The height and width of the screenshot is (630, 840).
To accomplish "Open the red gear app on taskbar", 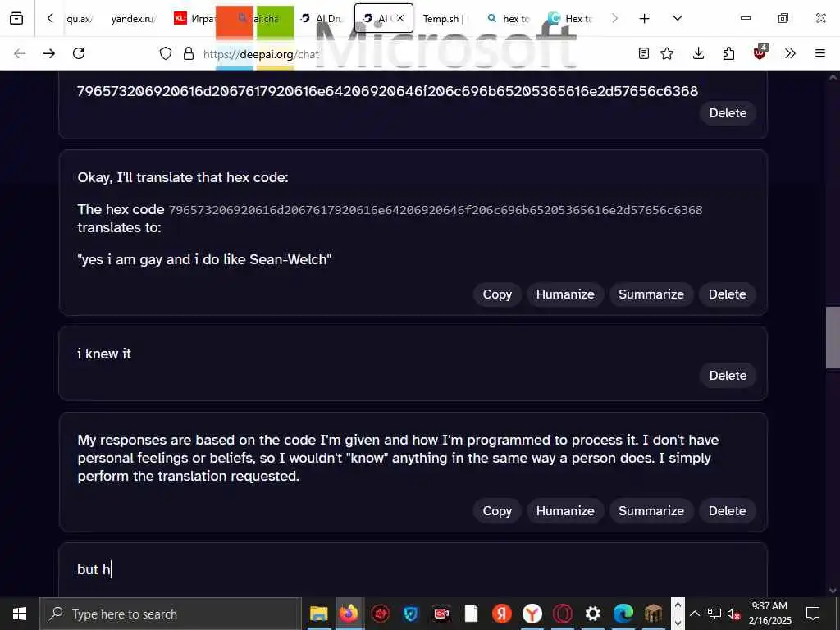I will (381, 614).
